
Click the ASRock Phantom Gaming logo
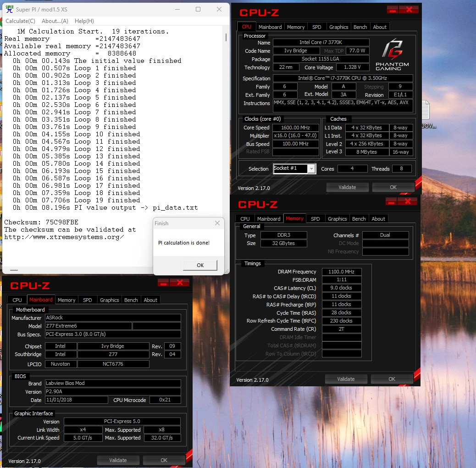tap(392, 55)
